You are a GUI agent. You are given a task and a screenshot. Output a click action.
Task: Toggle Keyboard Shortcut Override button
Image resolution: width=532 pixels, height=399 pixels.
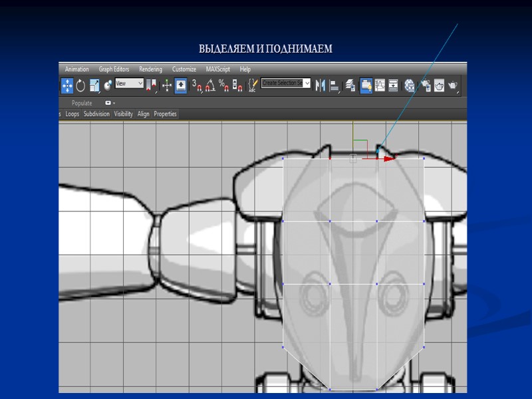[180, 85]
